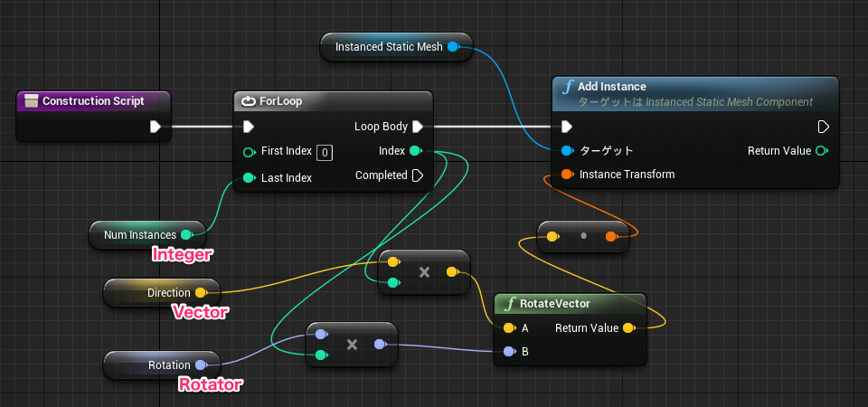Click the Num Instances variable output pin
Viewport: 868px width, 407px height.
coord(186,235)
